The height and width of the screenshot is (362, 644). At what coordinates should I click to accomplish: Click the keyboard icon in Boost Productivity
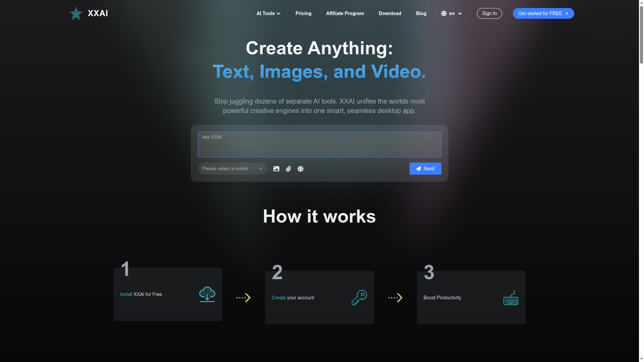[511, 298]
